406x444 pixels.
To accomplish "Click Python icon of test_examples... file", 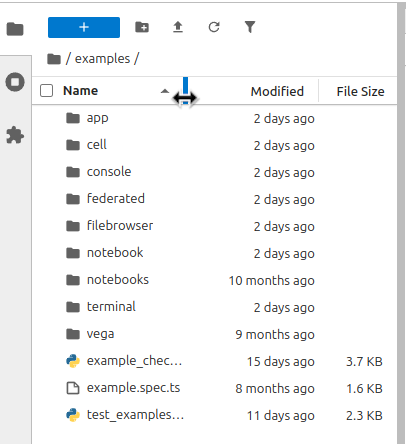I will point(73,415).
